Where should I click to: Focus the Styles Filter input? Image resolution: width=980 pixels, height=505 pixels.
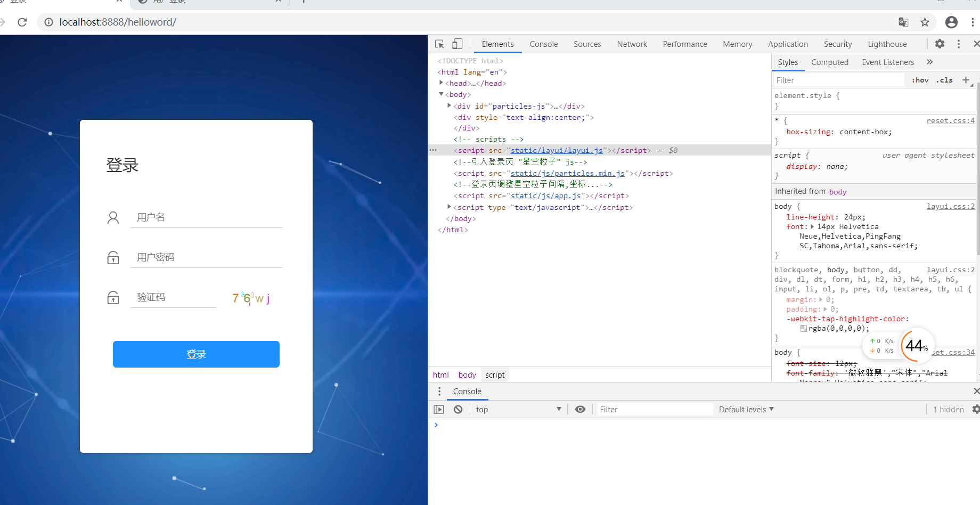tap(839, 80)
